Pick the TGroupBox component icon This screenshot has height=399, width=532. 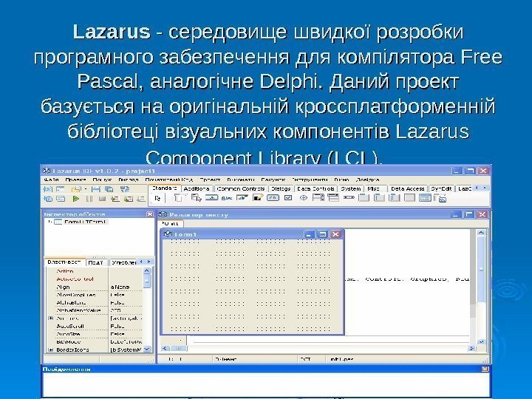click(364, 197)
